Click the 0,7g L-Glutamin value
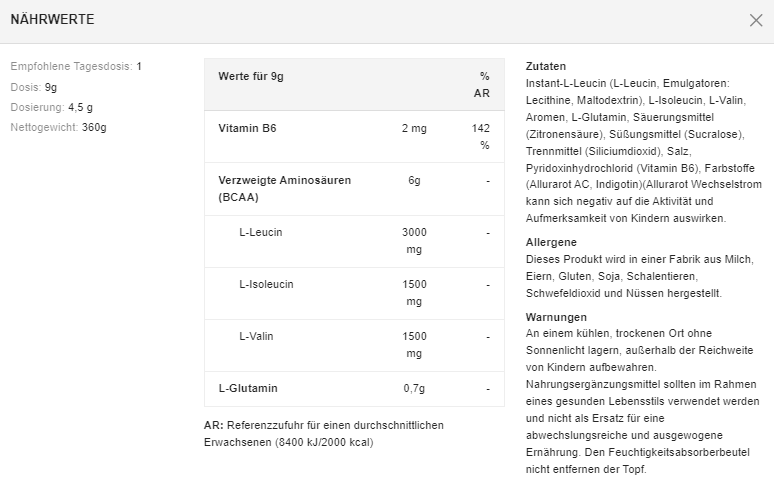 (414, 388)
